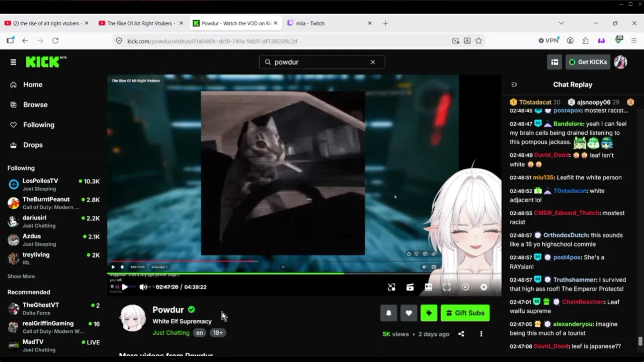Click the 18+ tag
This screenshot has width=644, height=362.
pyautogui.click(x=218, y=333)
